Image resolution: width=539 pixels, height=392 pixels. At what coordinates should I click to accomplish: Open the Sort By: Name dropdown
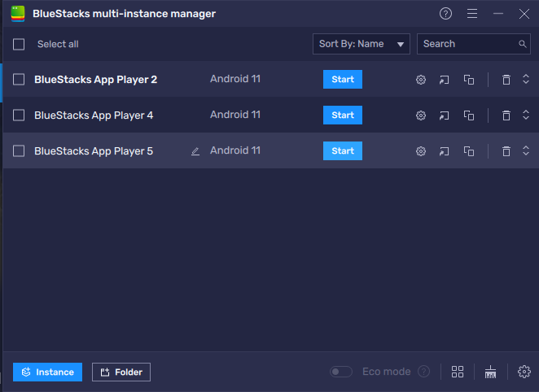tap(362, 44)
